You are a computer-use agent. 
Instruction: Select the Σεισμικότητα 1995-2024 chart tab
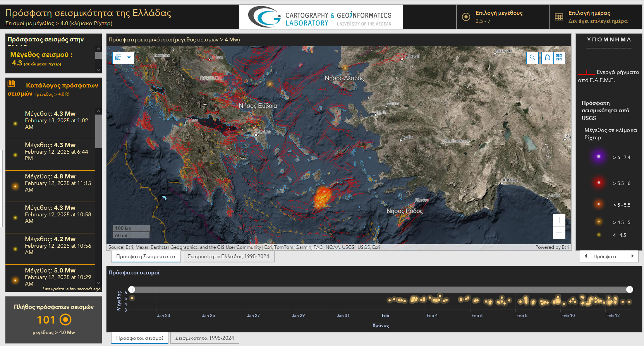point(204,338)
